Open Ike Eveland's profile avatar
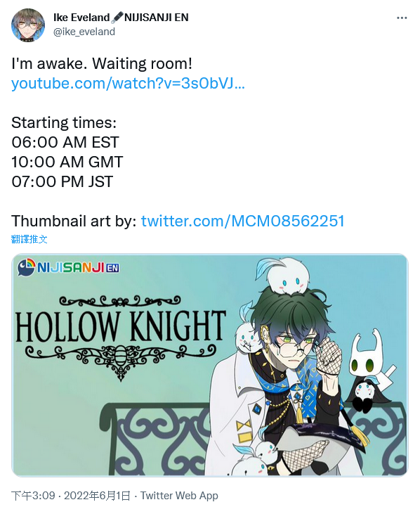Screen dimensions: 420x514 [x=28, y=25]
